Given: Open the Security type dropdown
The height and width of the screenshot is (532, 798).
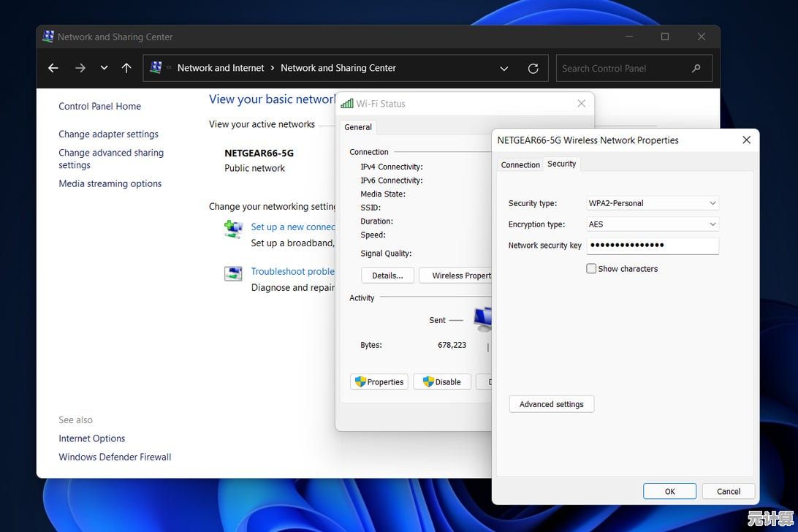Looking at the screenshot, I should (712, 202).
